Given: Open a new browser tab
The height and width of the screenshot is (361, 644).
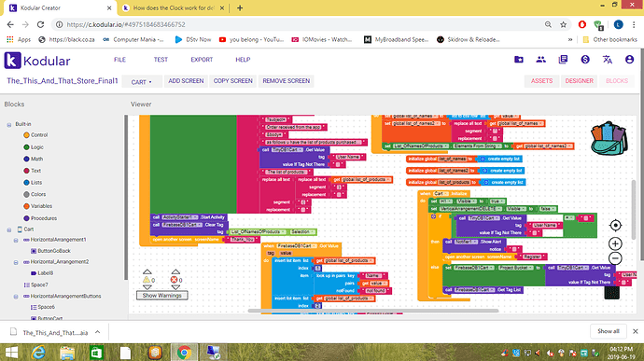Looking at the screenshot, I should [x=240, y=7].
